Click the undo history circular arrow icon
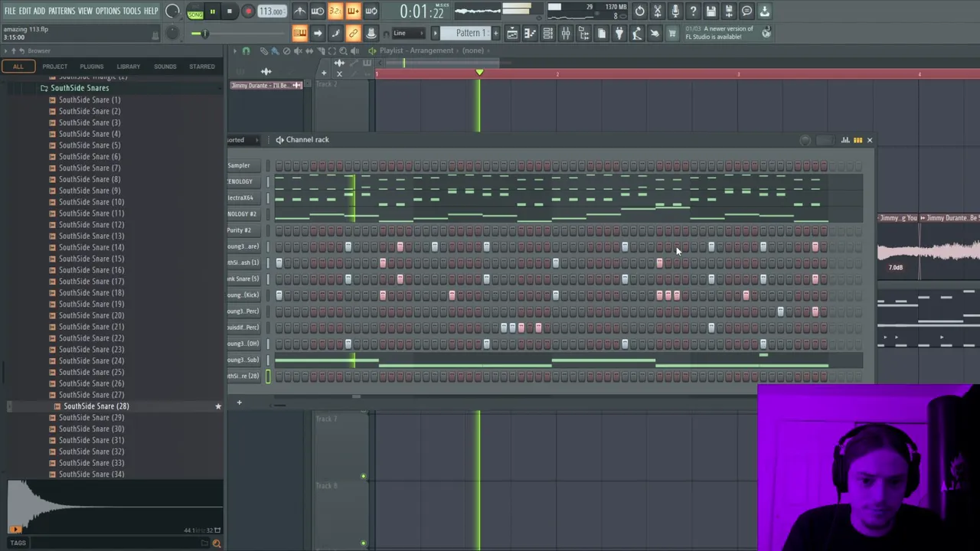The height and width of the screenshot is (551, 980). pyautogui.click(x=639, y=11)
